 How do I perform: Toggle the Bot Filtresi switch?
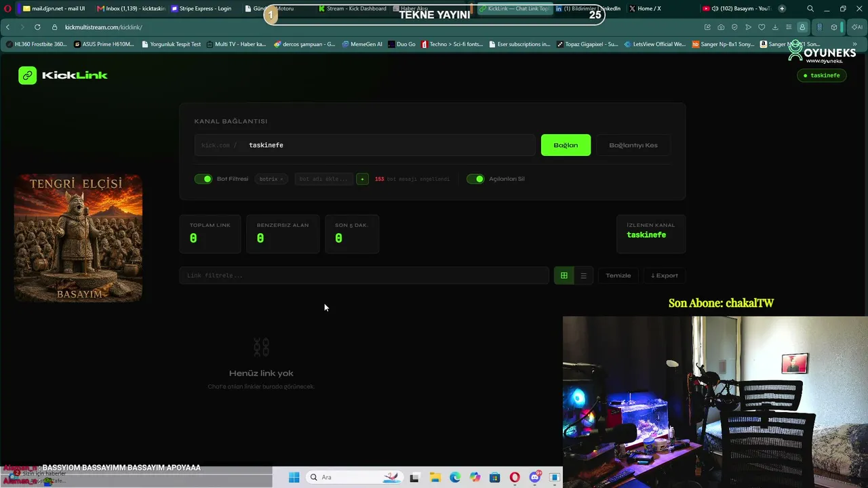pyautogui.click(x=203, y=179)
